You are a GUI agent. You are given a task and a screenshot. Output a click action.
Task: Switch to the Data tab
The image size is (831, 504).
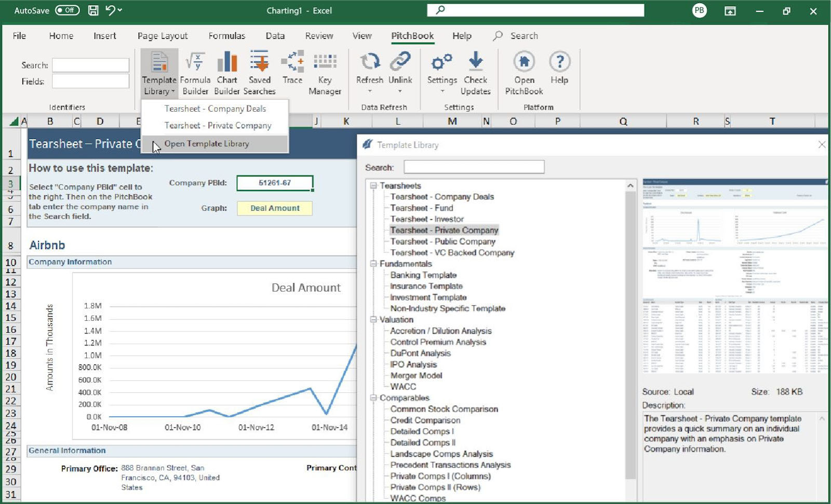(x=275, y=36)
